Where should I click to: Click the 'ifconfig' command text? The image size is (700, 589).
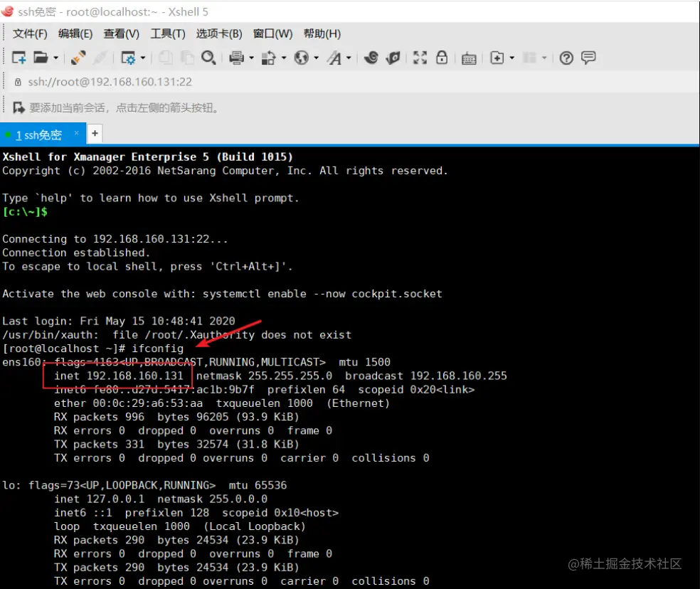click(158, 349)
